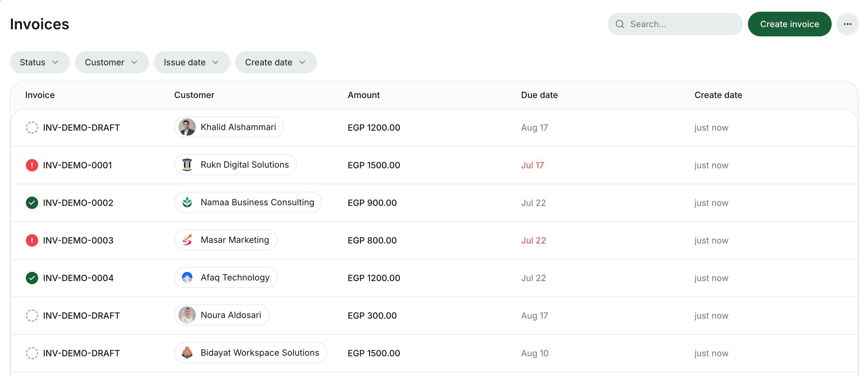This screenshot has width=868, height=376.
Task: Open invoice INV-DEMO-0003
Action: tap(78, 240)
